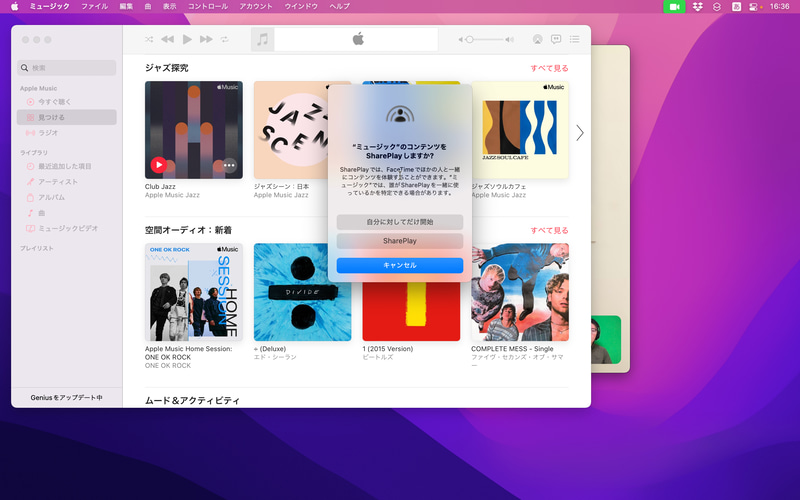Click the next track forward button
Image resolution: width=800 pixels, height=500 pixels.
[x=206, y=39]
